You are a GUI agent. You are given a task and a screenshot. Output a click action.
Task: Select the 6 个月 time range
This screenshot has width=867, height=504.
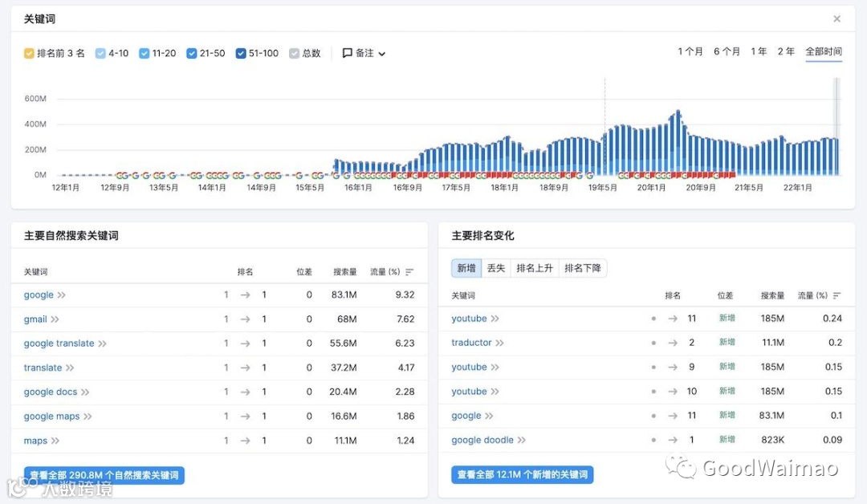pyautogui.click(x=727, y=51)
